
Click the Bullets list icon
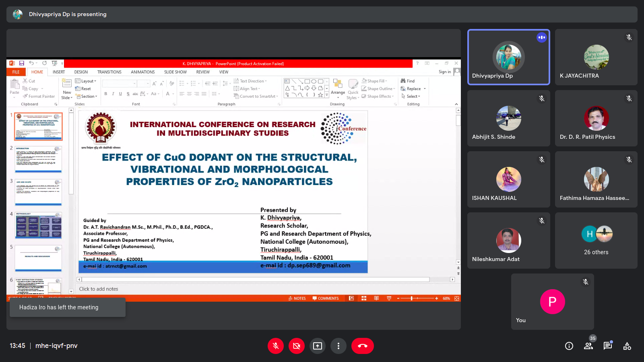point(182,83)
